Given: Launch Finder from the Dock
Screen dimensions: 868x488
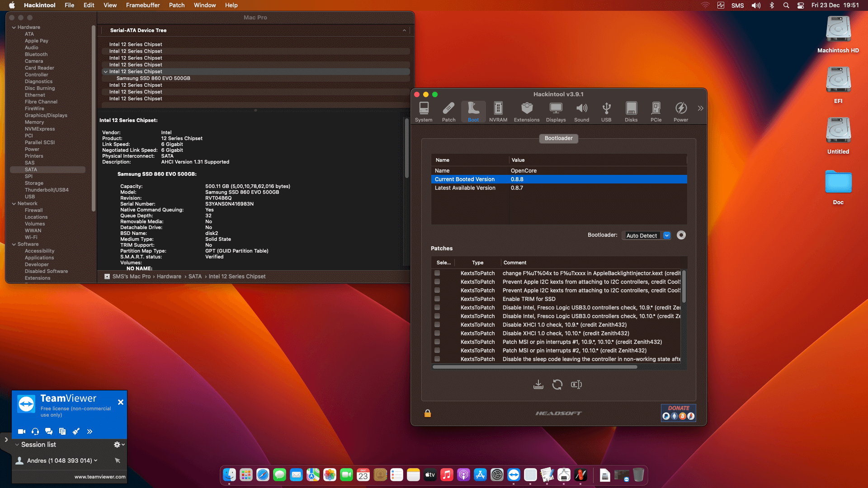Looking at the screenshot, I should pos(230,475).
